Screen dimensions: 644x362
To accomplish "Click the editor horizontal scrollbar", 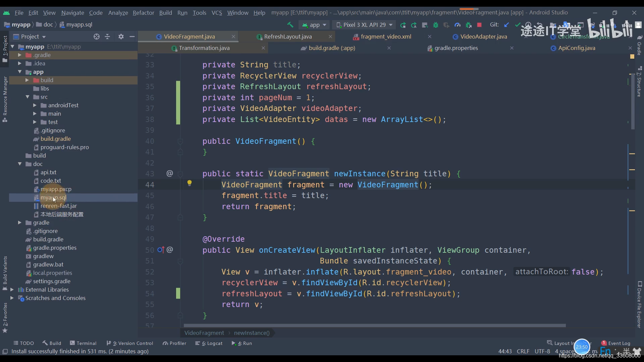I will [x=375, y=325].
